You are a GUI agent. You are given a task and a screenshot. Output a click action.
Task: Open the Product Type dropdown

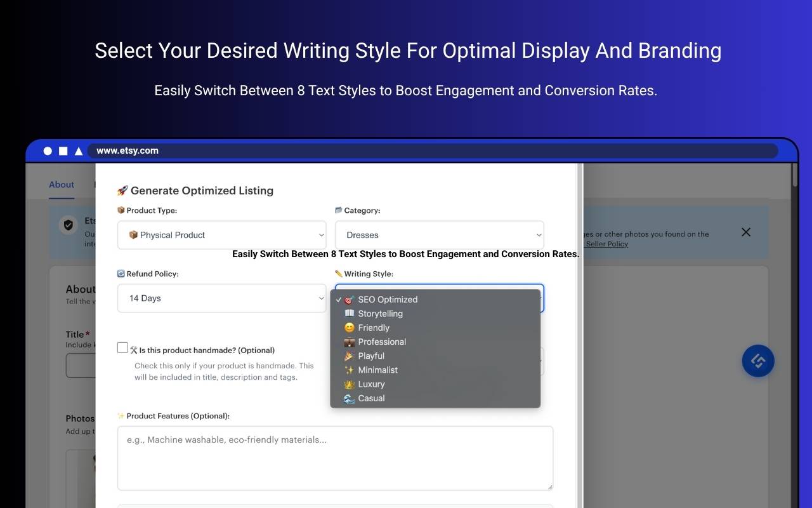(222, 235)
